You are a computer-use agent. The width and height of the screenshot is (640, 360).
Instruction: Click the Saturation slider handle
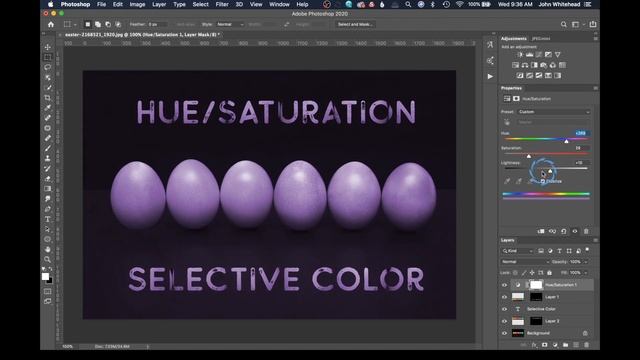point(529,156)
